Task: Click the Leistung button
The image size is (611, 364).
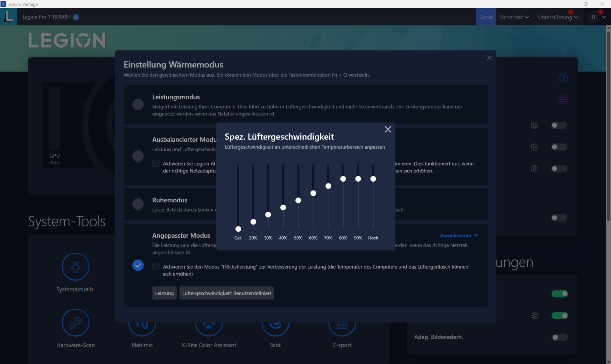Action: (164, 293)
